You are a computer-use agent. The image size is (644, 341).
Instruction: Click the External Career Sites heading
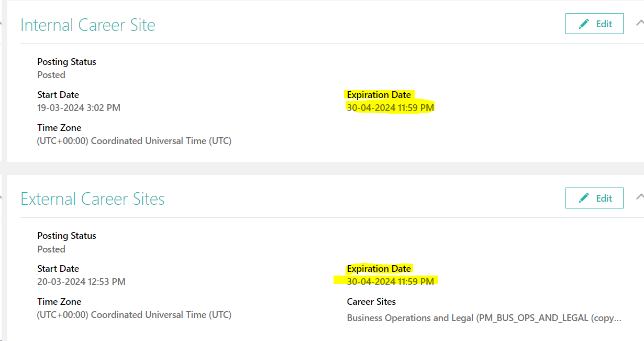tap(93, 199)
